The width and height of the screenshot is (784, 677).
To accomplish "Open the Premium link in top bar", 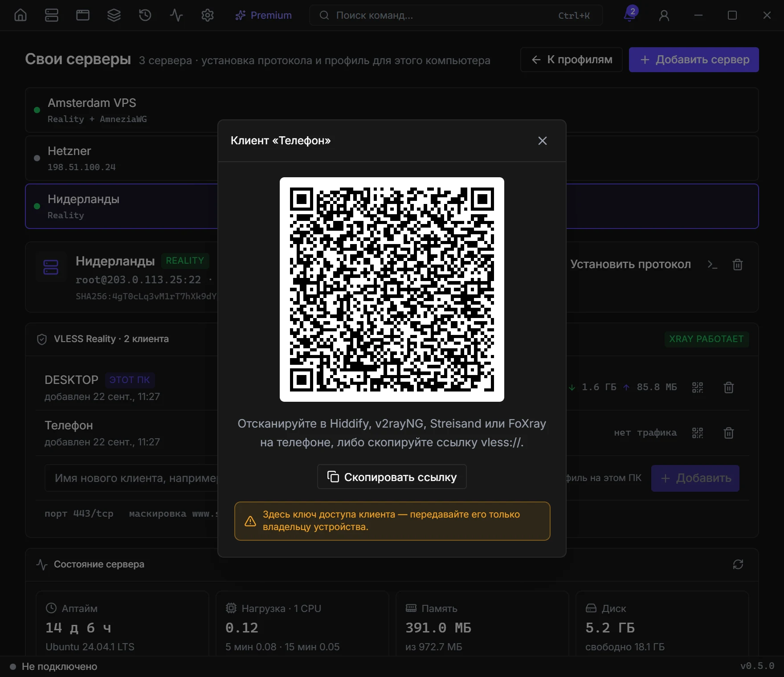I will (x=263, y=15).
